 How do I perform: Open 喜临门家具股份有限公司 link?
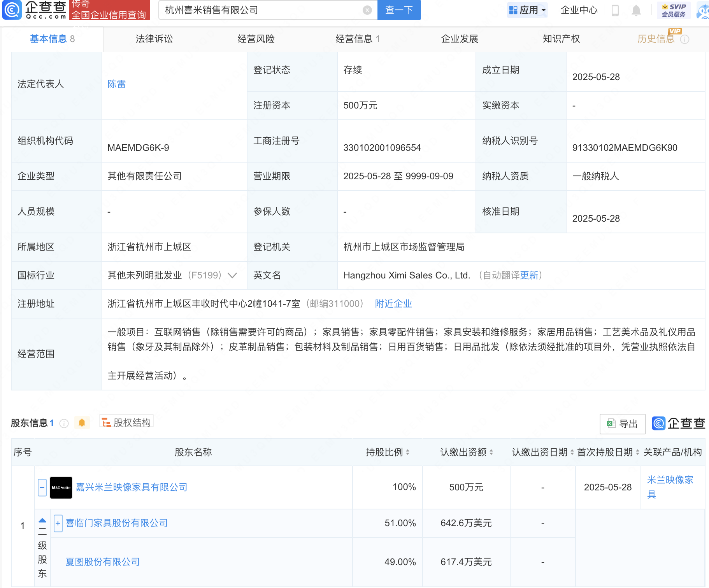117,523
